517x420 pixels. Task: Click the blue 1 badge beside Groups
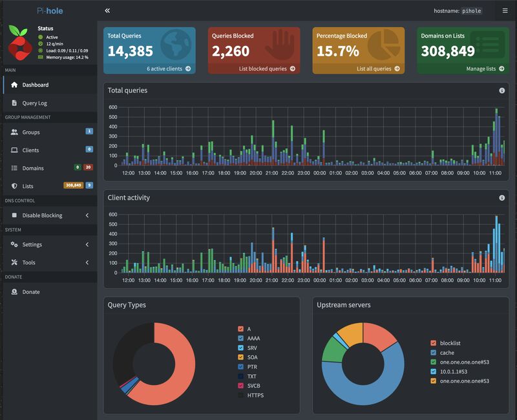tap(89, 131)
